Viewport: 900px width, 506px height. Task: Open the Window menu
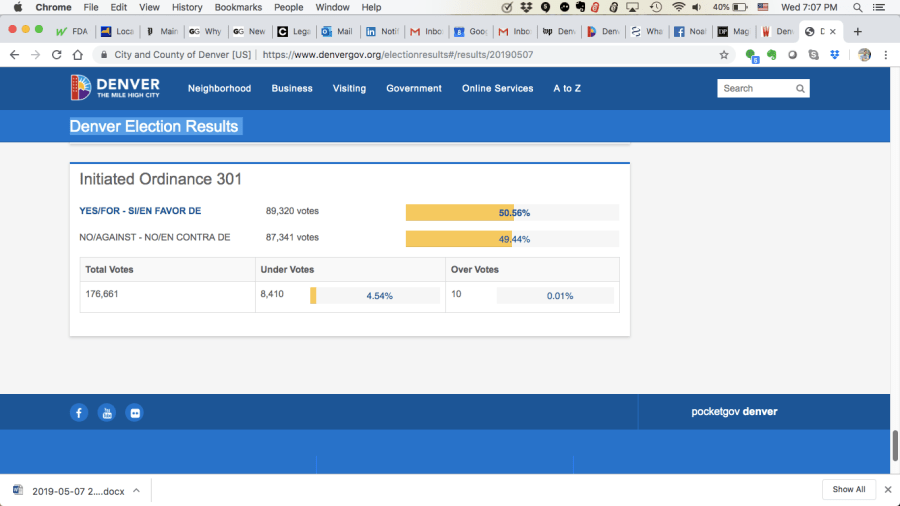[332, 7]
